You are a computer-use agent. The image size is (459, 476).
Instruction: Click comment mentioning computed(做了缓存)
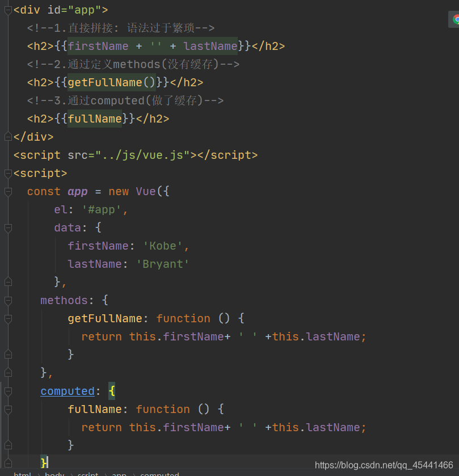(x=125, y=100)
